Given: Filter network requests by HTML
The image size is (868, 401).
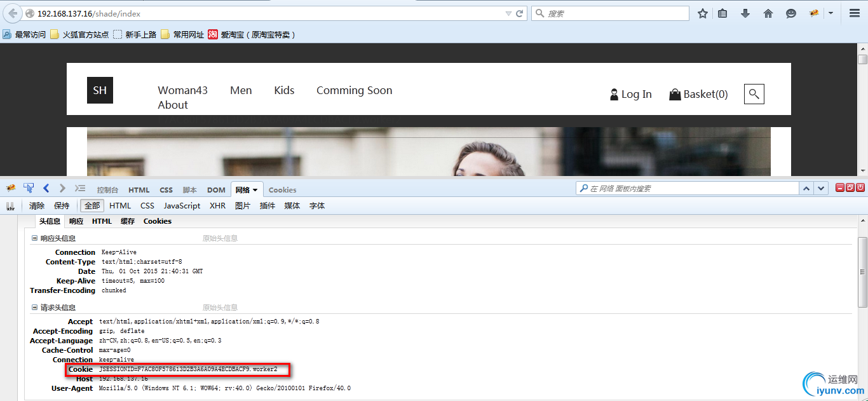Looking at the screenshot, I should tap(120, 206).
